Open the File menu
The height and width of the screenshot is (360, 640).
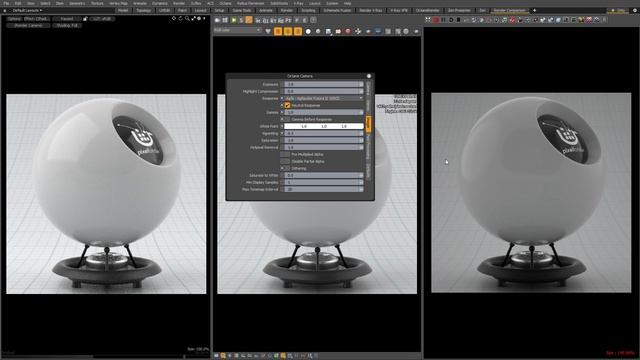pyautogui.click(x=6, y=3)
